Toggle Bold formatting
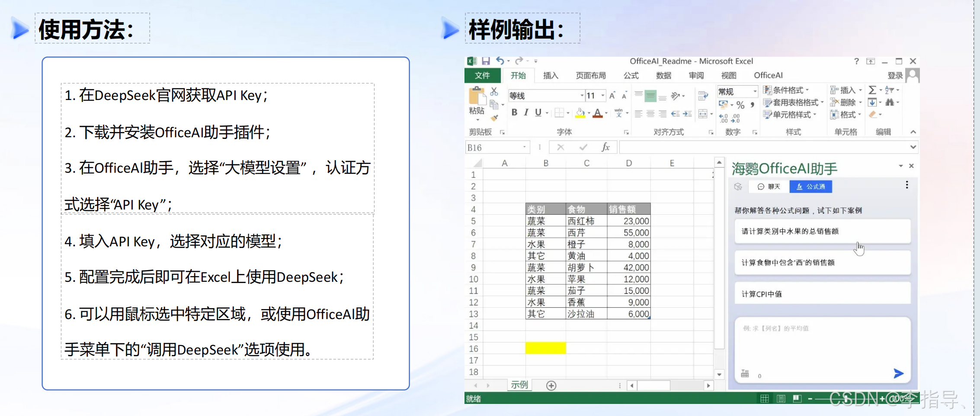Viewport: 980px width, 416px height. click(514, 113)
